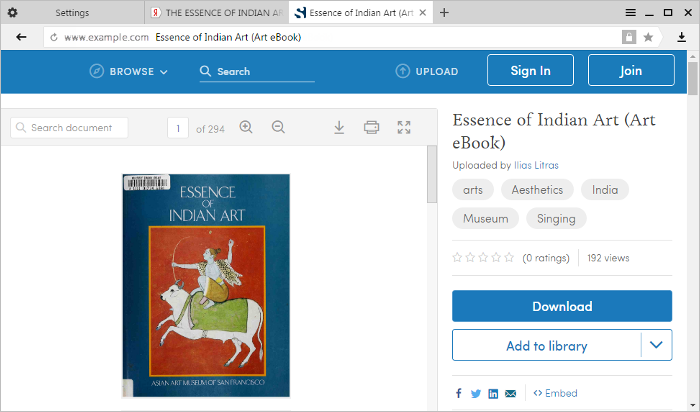
Task: Select the arts tag
Action: 473,190
